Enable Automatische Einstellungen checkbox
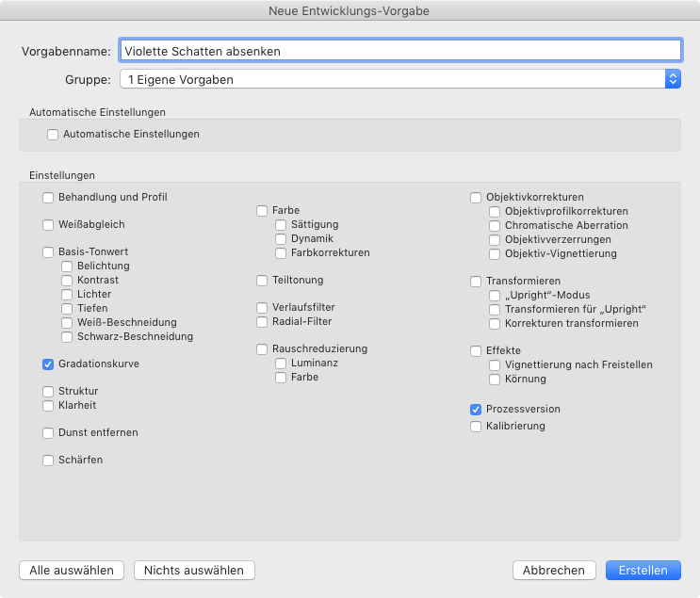This screenshot has width=700, height=598. (x=53, y=135)
